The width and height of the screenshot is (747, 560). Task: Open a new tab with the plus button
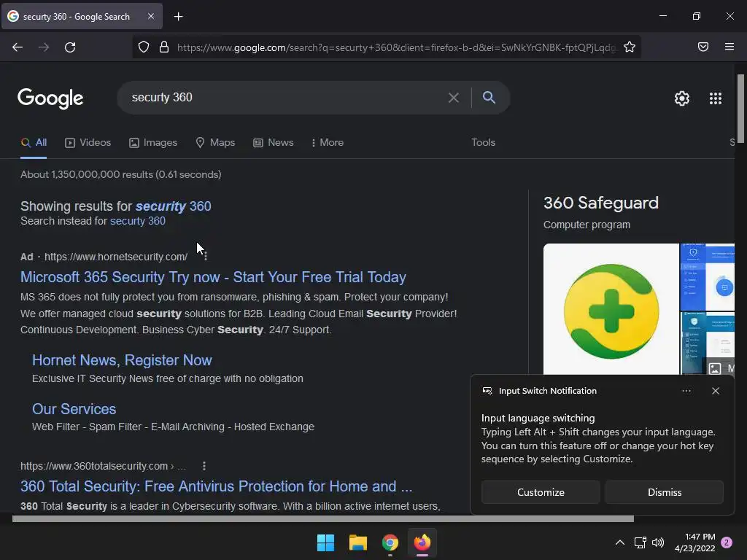tap(178, 17)
